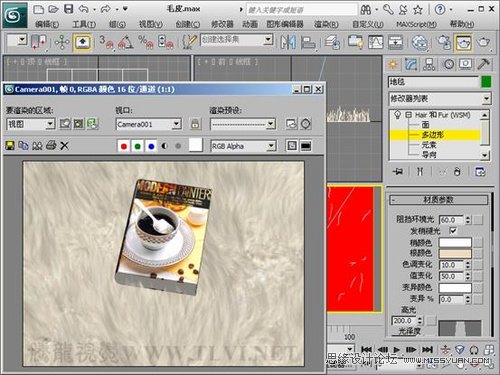Toggle Angle Snap on the main toolbar

click(x=126, y=42)
